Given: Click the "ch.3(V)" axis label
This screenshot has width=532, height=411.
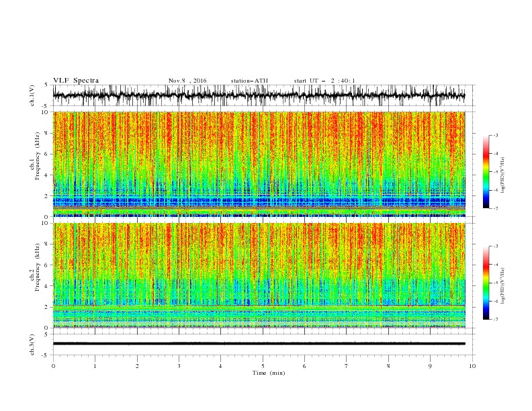Looking at the screenshot, I should tap(32, 345).
